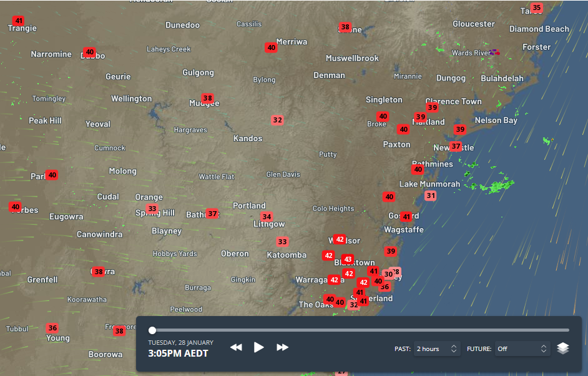Click the 43 temperature marker near Blacktown
The image size is (588, 376).
348,259
